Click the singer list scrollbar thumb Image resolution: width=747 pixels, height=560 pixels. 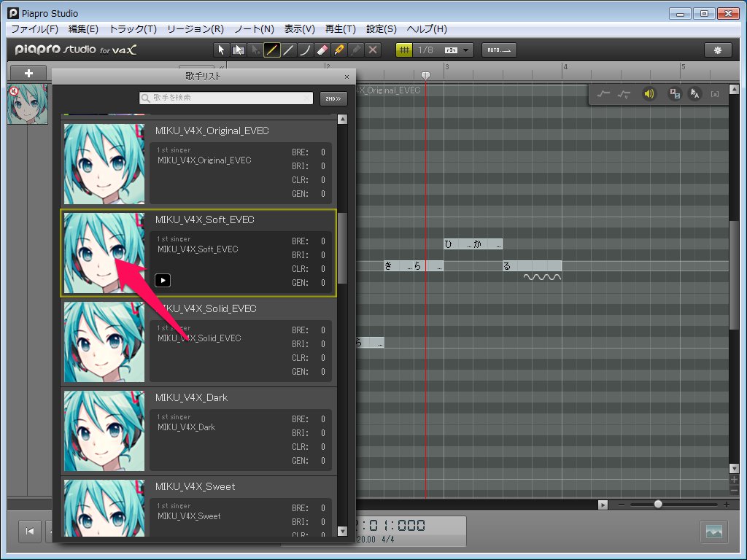342,248
